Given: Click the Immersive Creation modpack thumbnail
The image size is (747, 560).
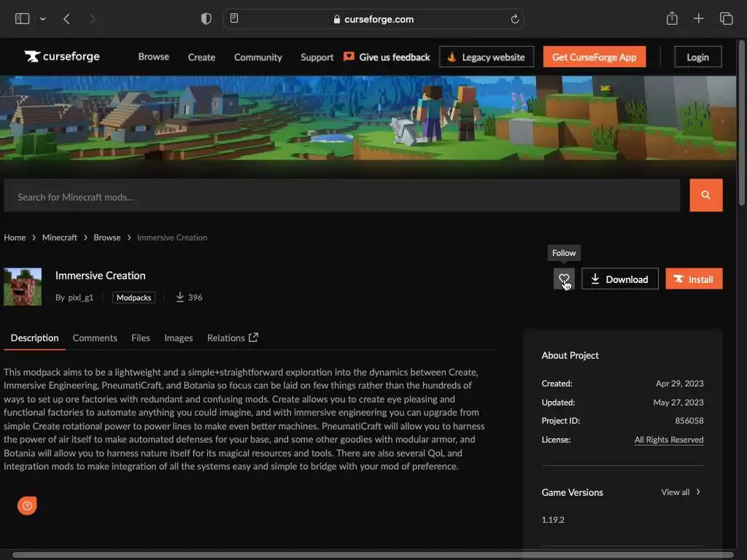Looking at the screenshot, I should (x=23, y=287).
